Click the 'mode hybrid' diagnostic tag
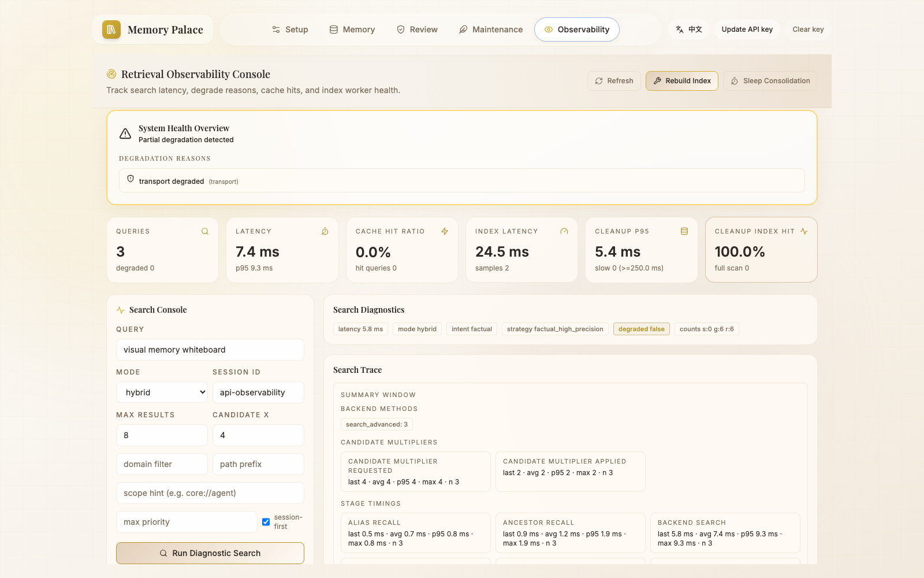The width and height of the screenshot is (924, 578). tap(417, 329)
